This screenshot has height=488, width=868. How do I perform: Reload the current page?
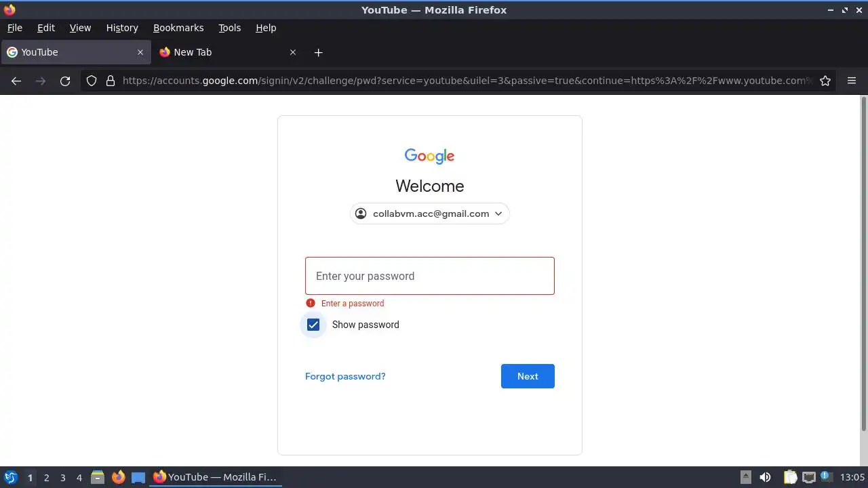(65, 81)
